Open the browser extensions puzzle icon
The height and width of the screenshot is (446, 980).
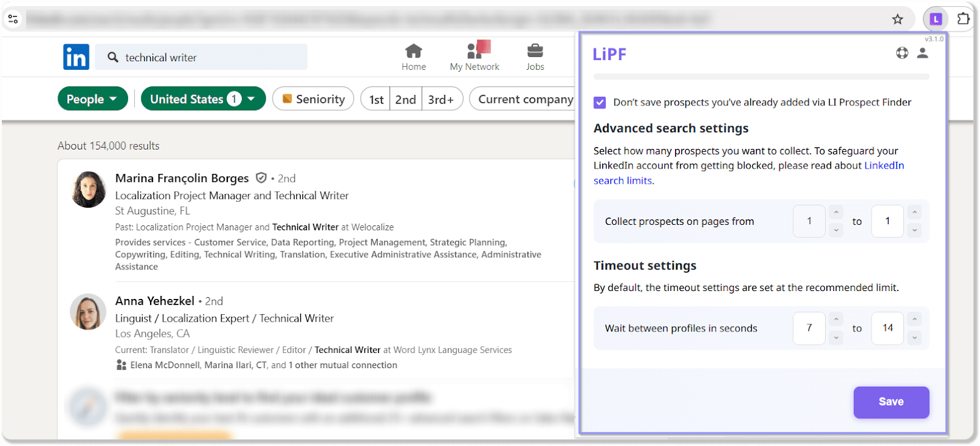point(963,19)
